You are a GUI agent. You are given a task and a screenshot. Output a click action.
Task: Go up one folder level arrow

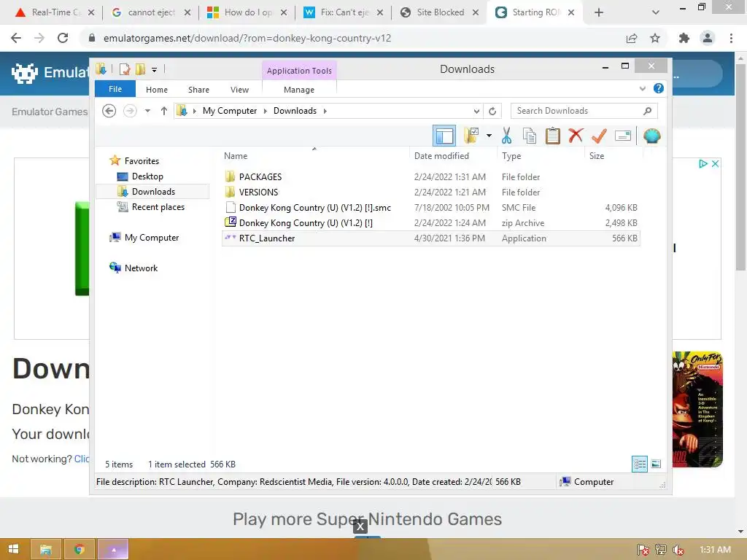coord(164,111)
